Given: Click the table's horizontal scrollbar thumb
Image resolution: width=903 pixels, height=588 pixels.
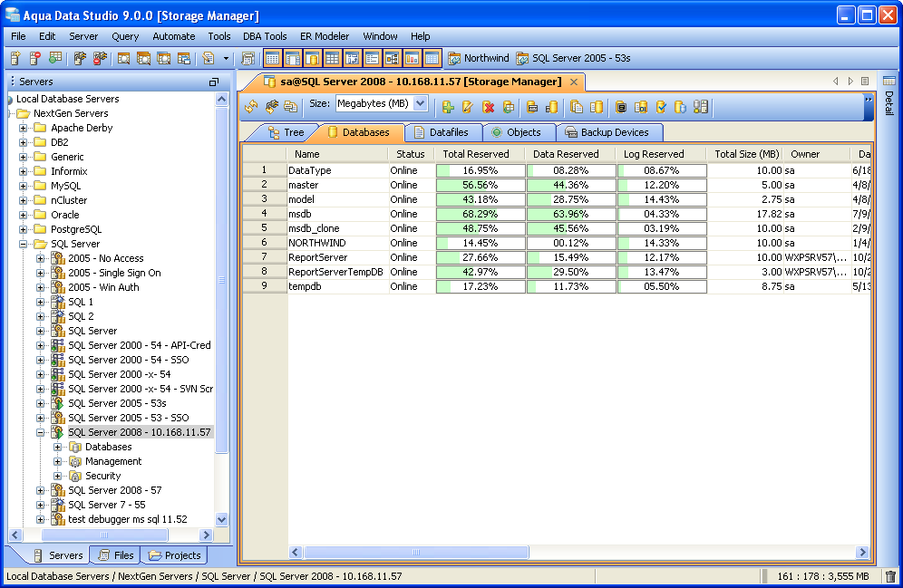Looking at the screenshot, I should (x=417, y=552).
